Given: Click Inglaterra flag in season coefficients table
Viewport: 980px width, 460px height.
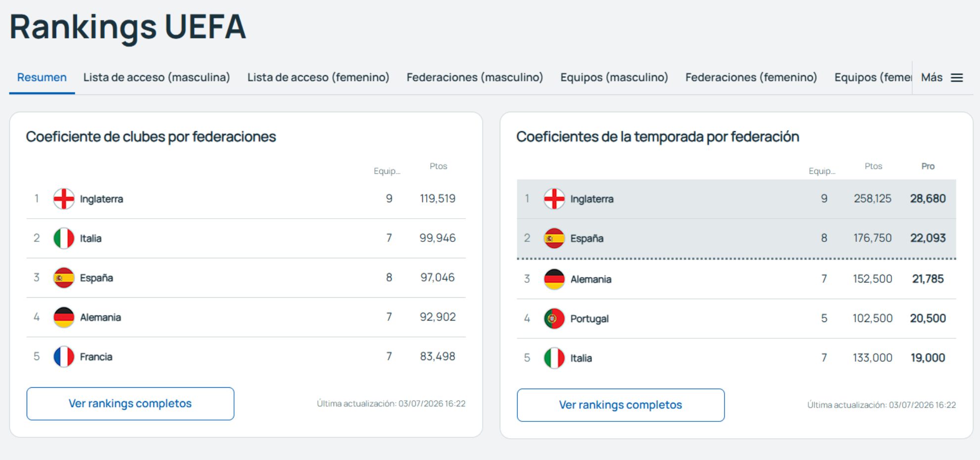Looking at the screenshot, I should (x=554, y=199).
